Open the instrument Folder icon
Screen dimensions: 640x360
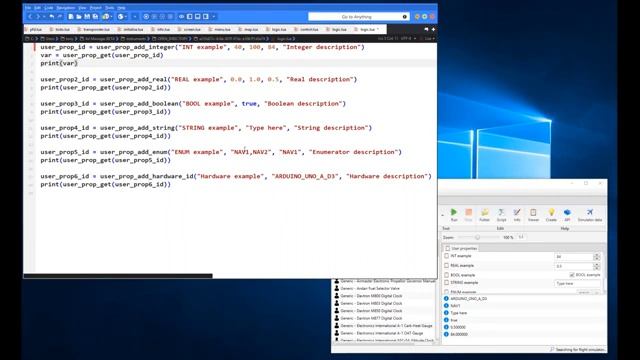point(484,215)
